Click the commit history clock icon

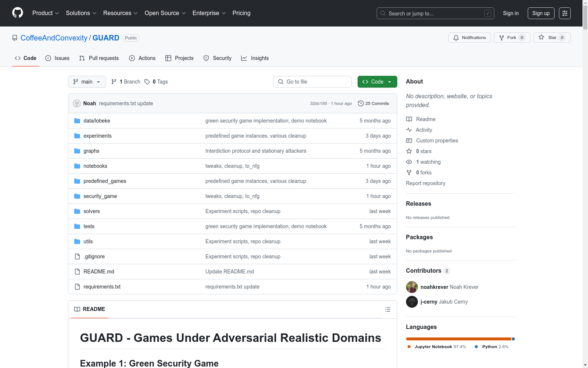pos(361,103)
